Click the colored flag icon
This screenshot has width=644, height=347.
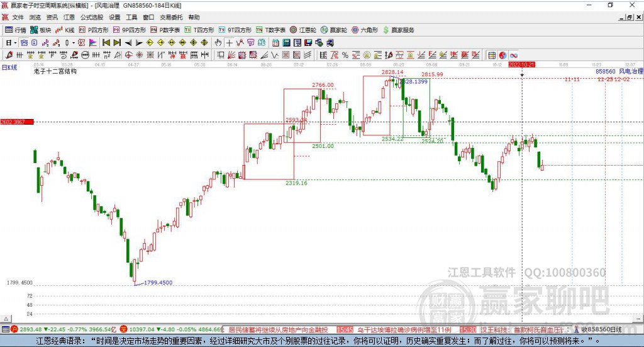(x=93, y=43)
